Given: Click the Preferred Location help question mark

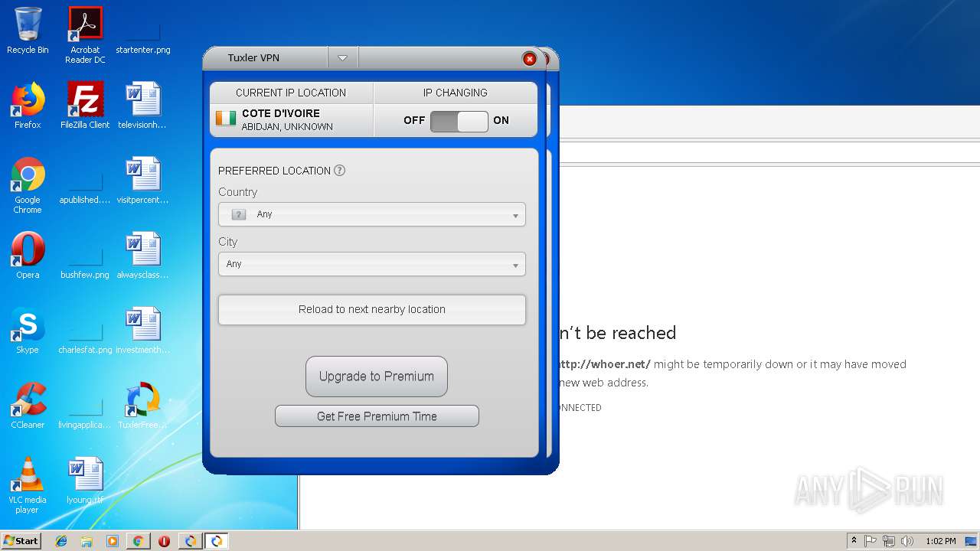Looking at the screenshot, I should [x=339, y=171].
